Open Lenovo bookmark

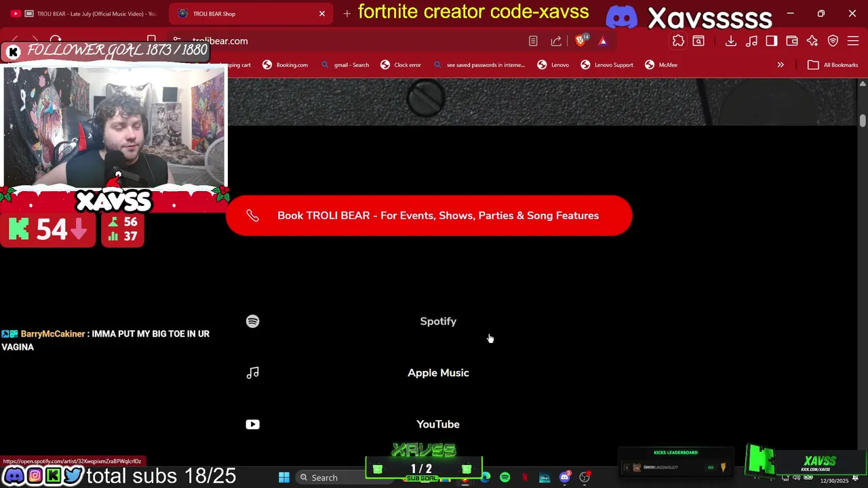(553, 65)
